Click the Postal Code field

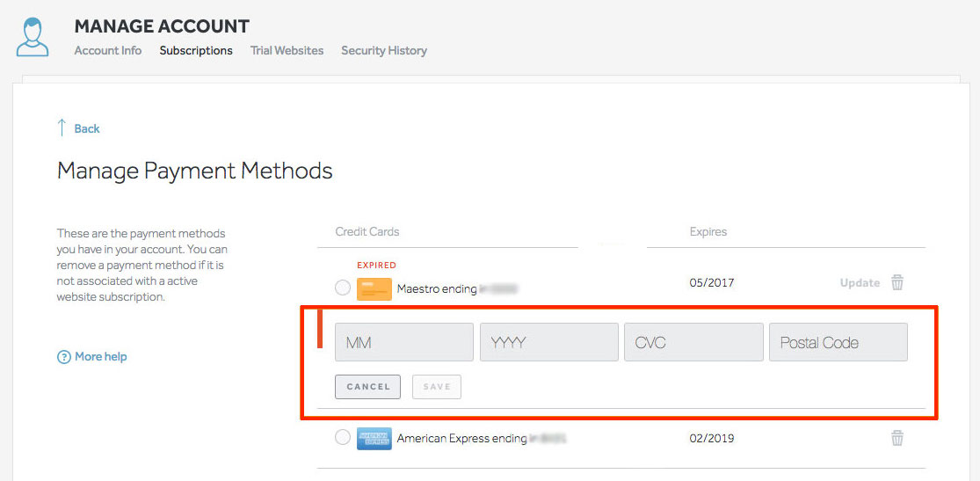click(x=838, y=342)
